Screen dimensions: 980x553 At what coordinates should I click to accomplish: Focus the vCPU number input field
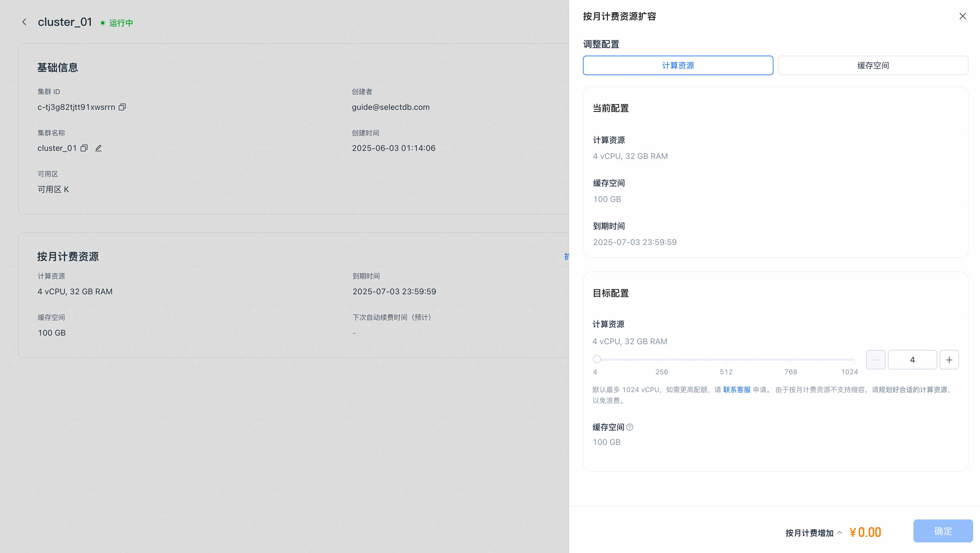pos(912,360)
